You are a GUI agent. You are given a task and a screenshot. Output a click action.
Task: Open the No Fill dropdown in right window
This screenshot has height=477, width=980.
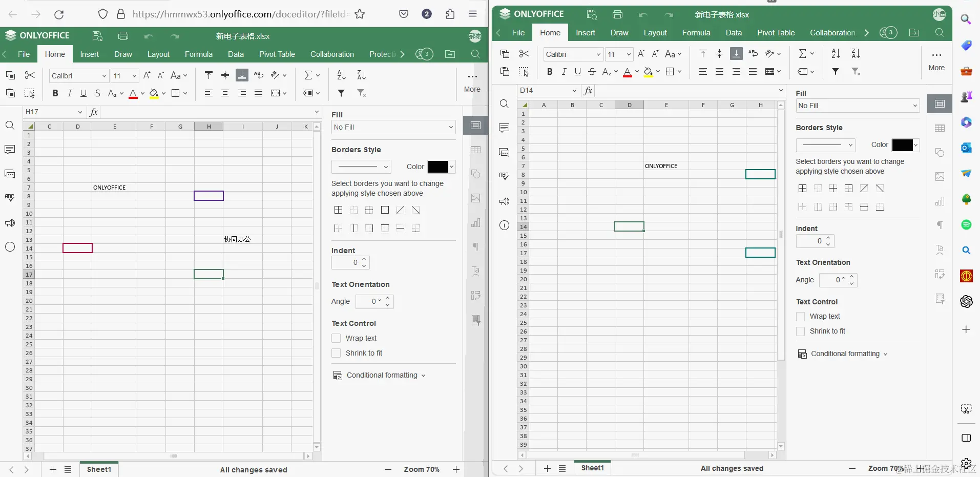(x=858, y=106)
